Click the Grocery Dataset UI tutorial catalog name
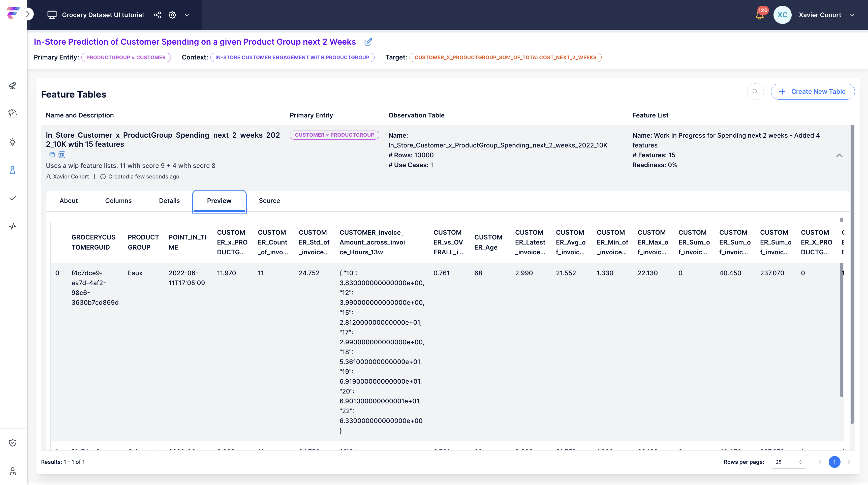868x485 pixels. [103, 15]
